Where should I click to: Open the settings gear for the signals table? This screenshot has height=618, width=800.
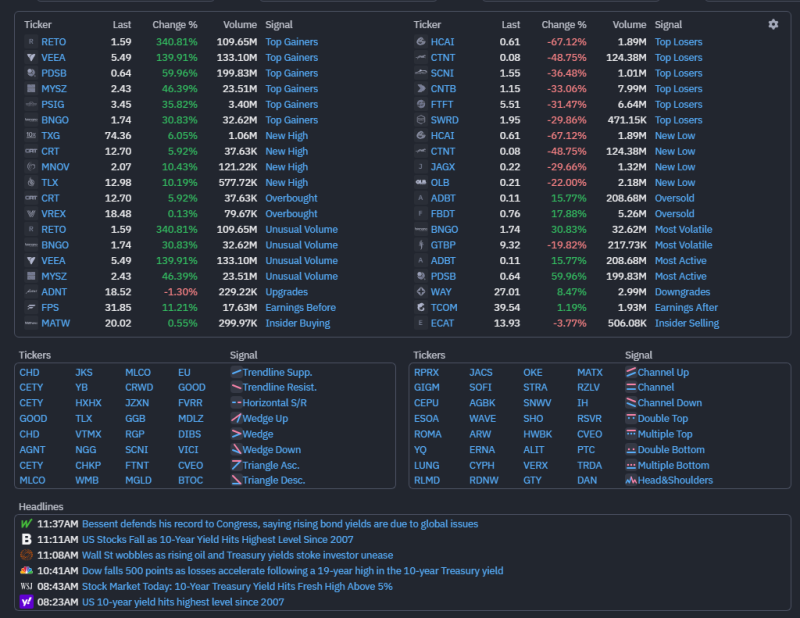click(773, 24)
